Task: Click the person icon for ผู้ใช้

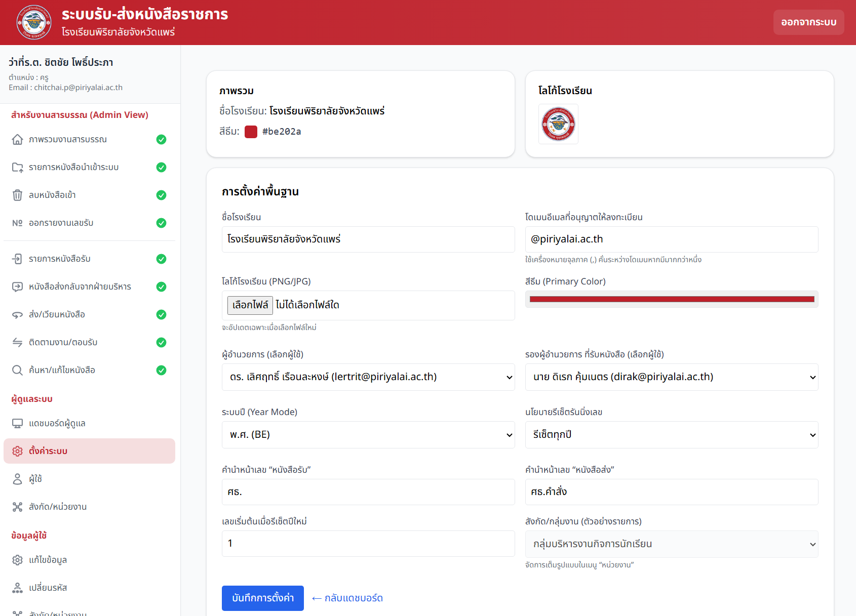Action: (17, 479)
